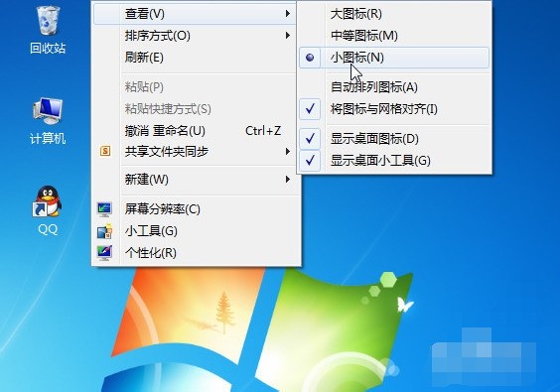
Task: Open 小工具(G) gadgets entry
Action: click(x=195, y=231)
